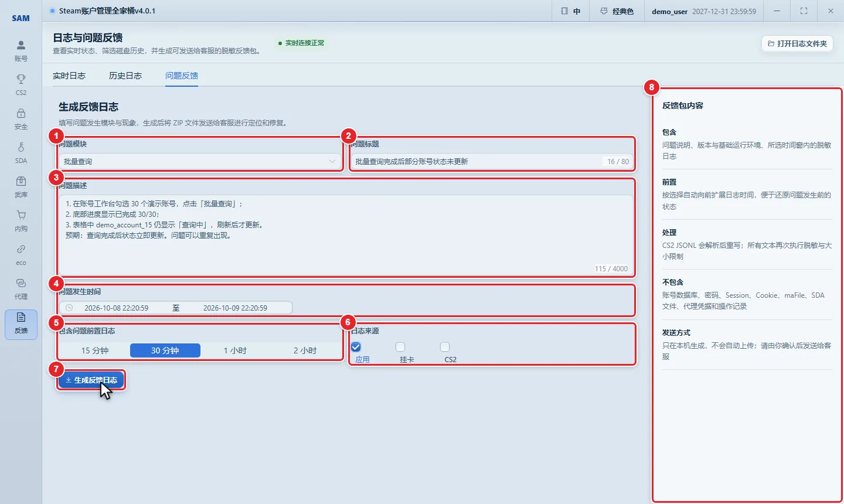
Task: Click the 反馈包内容 panel heading
Action: 683,105
